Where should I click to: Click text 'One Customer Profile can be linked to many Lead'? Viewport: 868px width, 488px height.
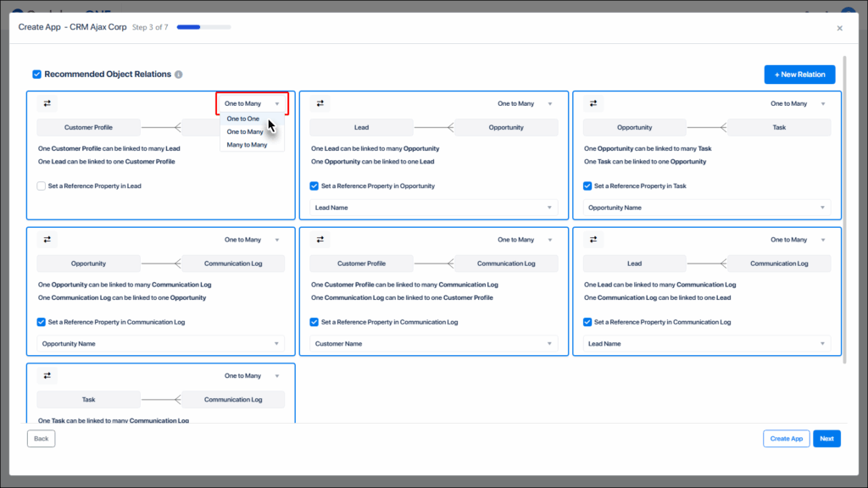[109, 148]
